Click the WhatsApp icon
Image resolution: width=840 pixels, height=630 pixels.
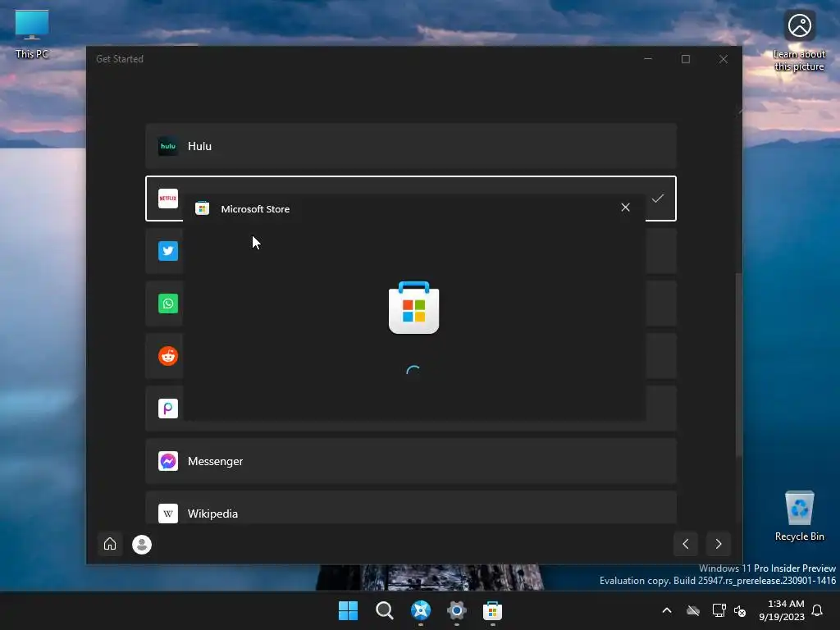(167, 304)
